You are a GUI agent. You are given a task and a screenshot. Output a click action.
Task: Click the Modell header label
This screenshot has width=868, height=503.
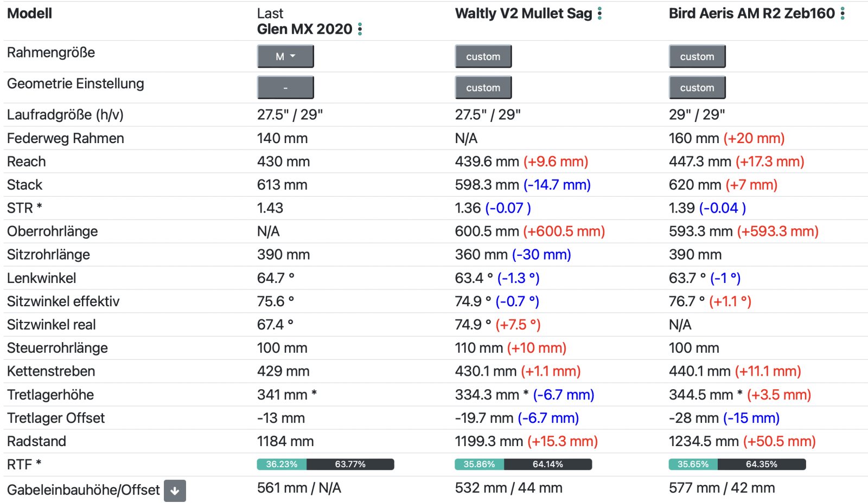click(29, 14)
